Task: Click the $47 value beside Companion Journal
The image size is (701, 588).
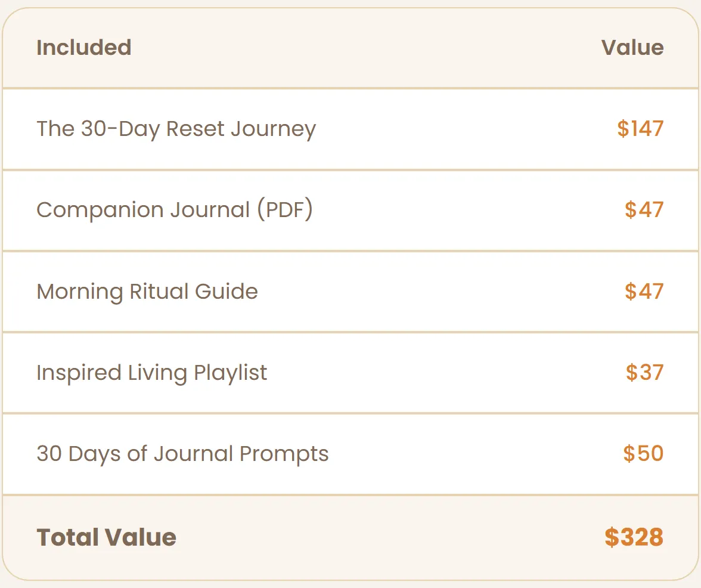Action: click(644, 210)
